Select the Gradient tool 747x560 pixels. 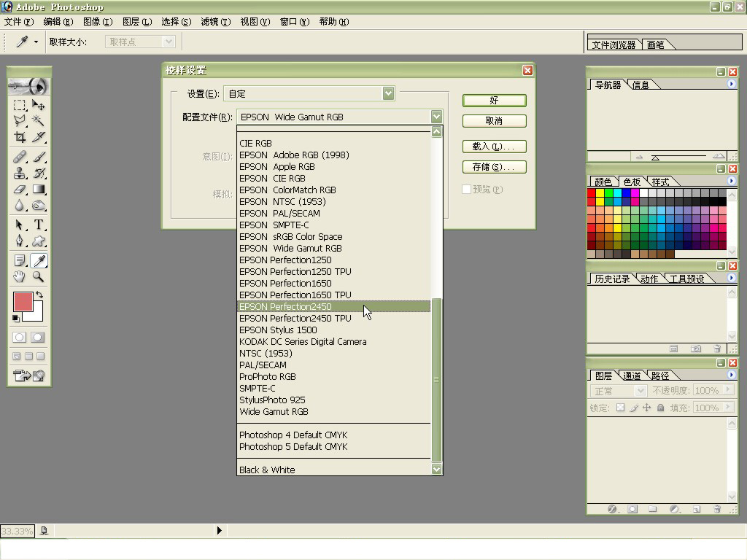pos(38,189)
